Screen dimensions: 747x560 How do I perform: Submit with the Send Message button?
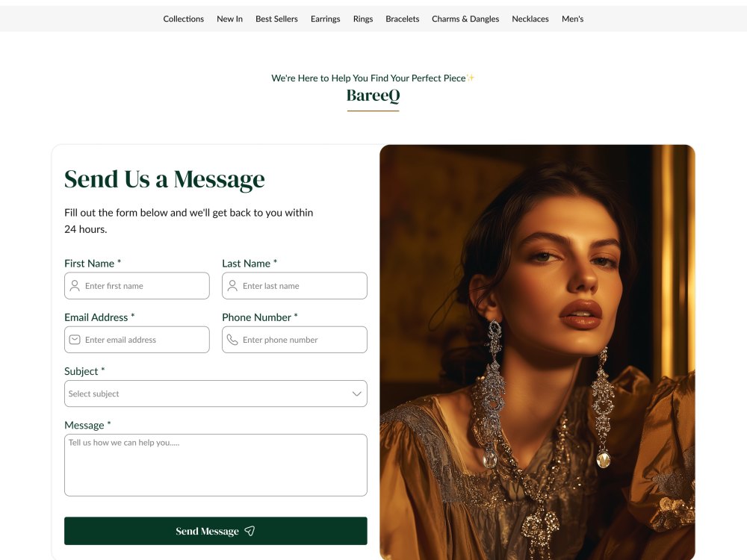tap(216, 531)
